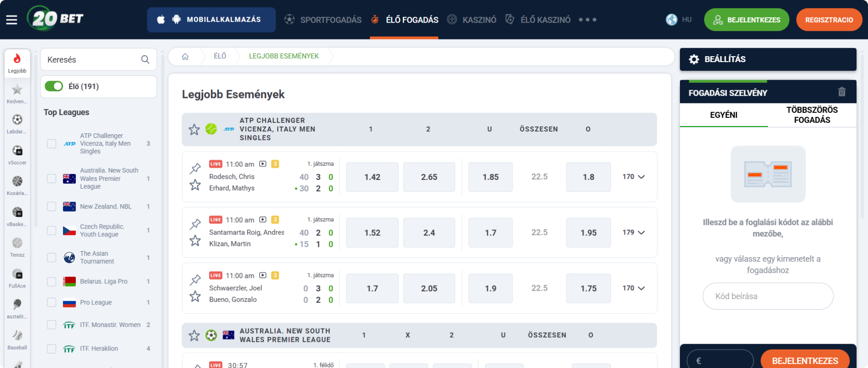Screen dimensions: 868x368
Task: Pin the Rodesch vs Erhard match
Action: (x=195, y=168)
